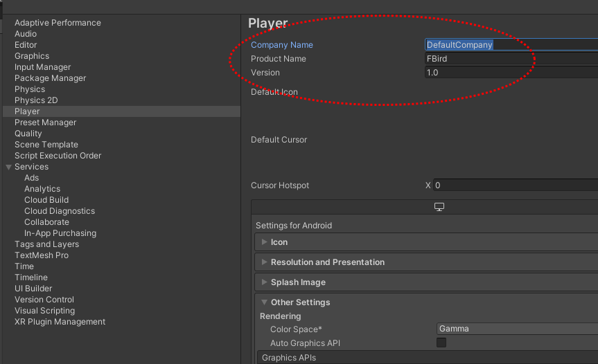Click the Version label
Viewport: 598px width, 364px height.
coord(265,73)
